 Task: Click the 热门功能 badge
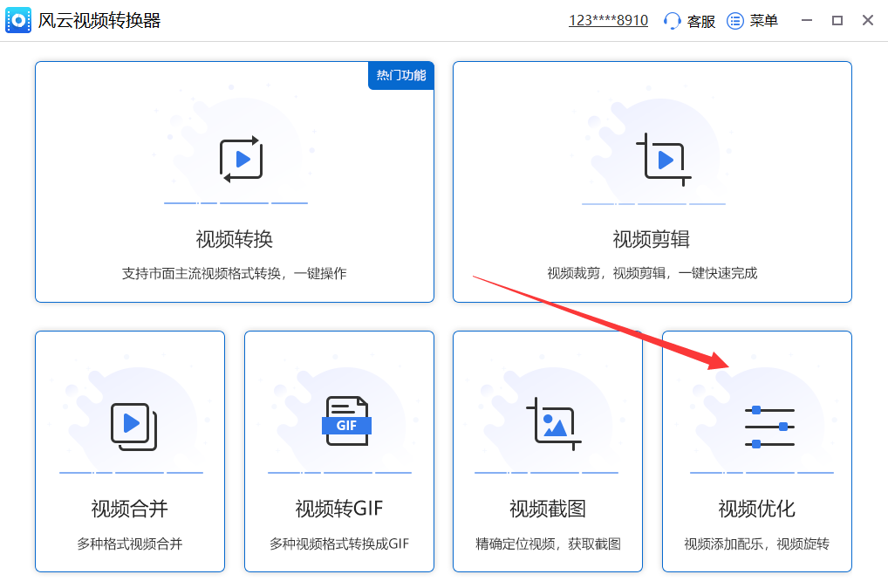[x=400, y=76]
